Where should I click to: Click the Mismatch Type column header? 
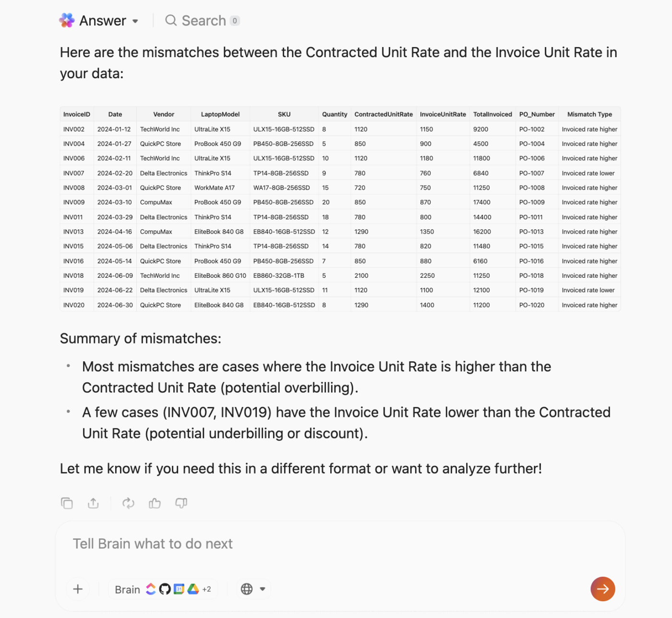tap(589, 114)
